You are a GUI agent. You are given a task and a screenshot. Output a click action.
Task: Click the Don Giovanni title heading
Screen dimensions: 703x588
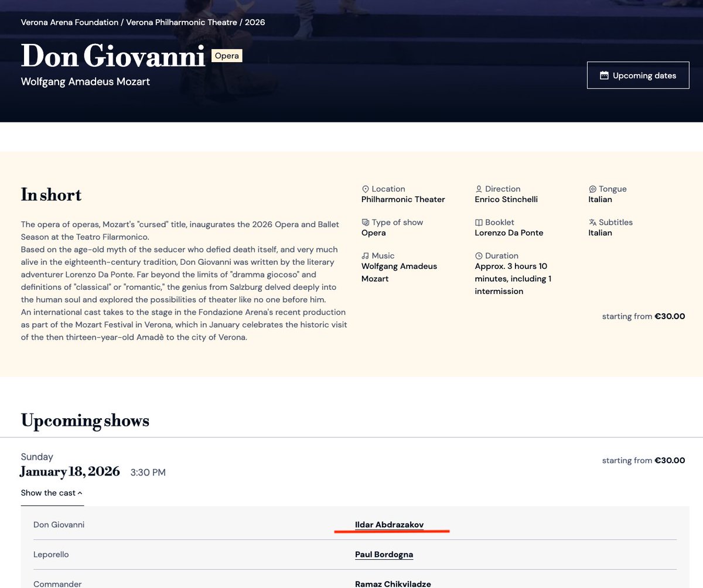tap(113, 56)
